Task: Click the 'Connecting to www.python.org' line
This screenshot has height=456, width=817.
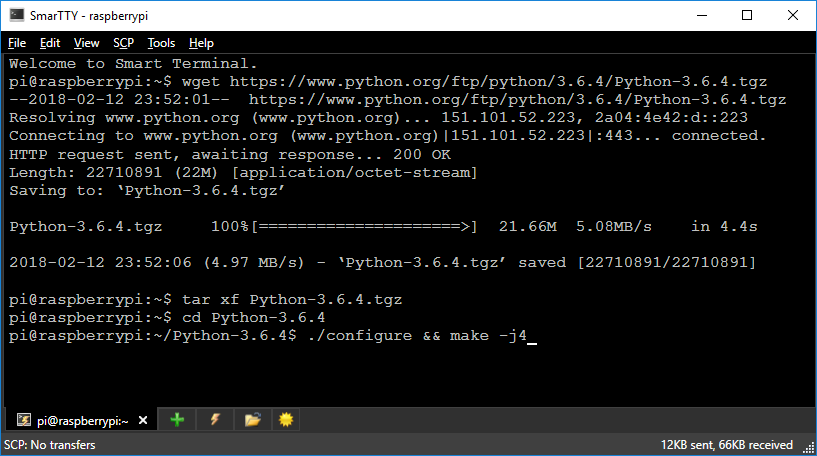Action: point(388,136)
